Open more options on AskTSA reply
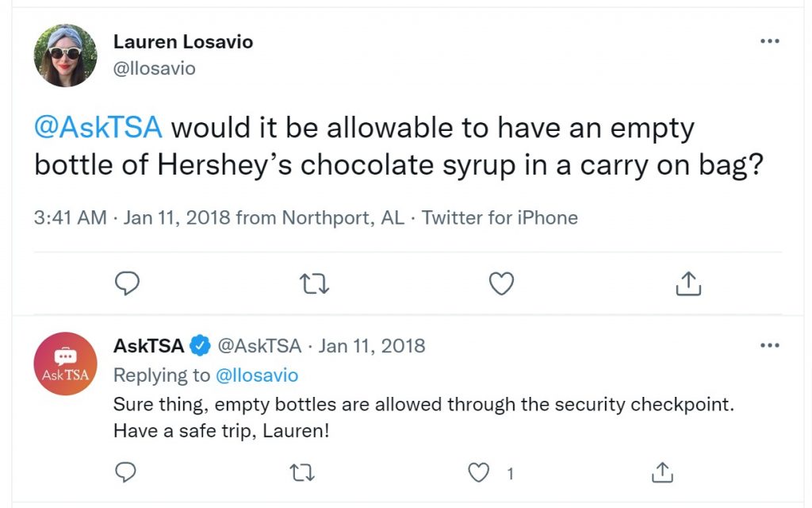Screen dimensions: 812x508 coord(769,345)
